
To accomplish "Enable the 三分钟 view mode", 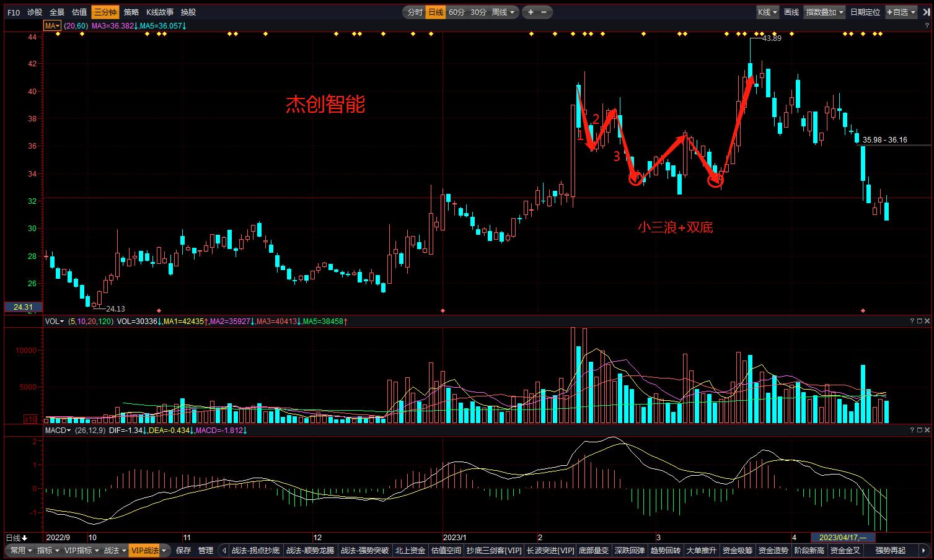I will coord(105,12).
